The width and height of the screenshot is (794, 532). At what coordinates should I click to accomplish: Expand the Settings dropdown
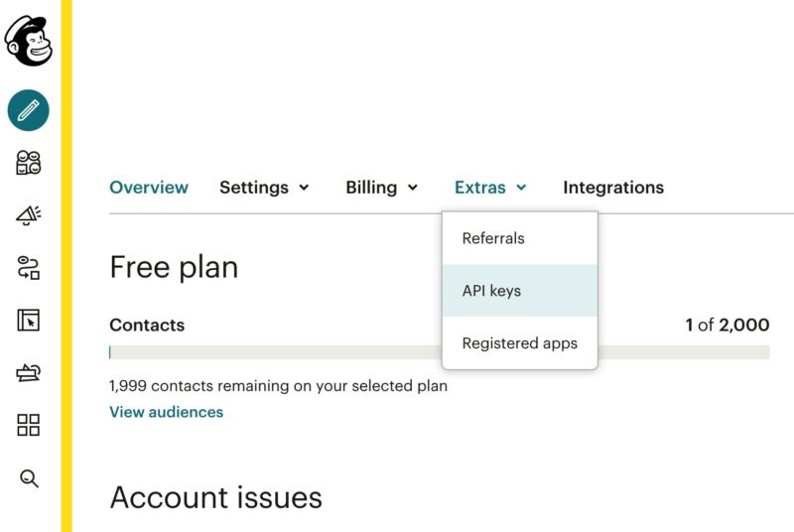(x=264, y=188)
